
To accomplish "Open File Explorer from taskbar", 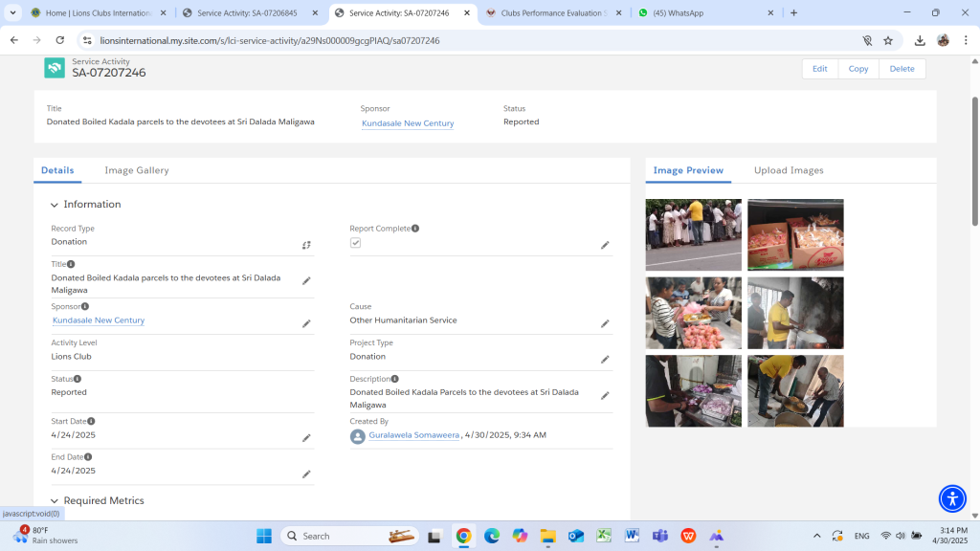I will tap(548, 536).
